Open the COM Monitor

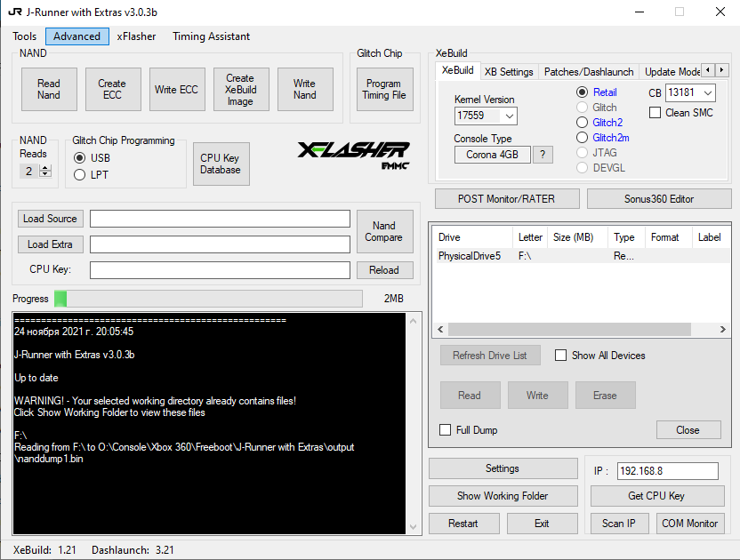690,524
